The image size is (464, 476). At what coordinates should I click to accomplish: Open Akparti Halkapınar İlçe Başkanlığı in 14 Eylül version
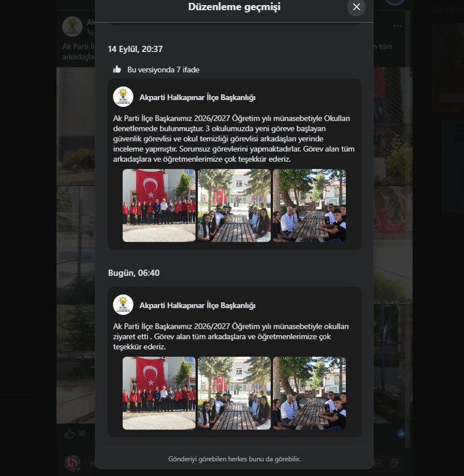tap(197, 97)
